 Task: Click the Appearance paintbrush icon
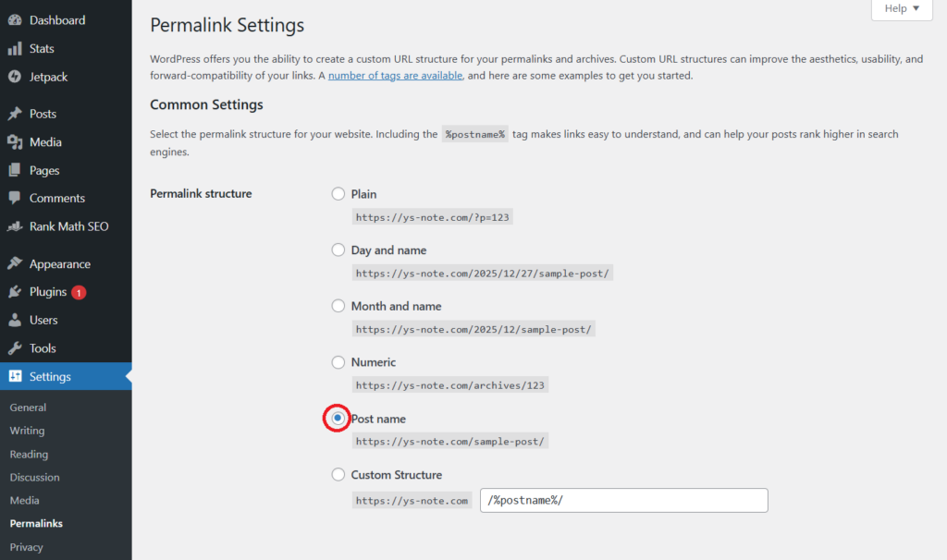(x=15, y=264)
